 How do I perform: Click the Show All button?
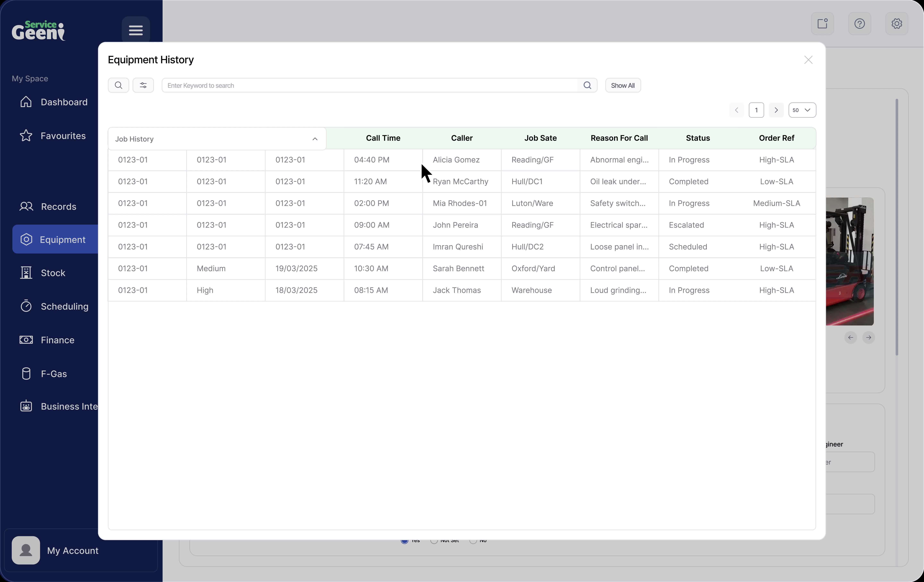623,85
